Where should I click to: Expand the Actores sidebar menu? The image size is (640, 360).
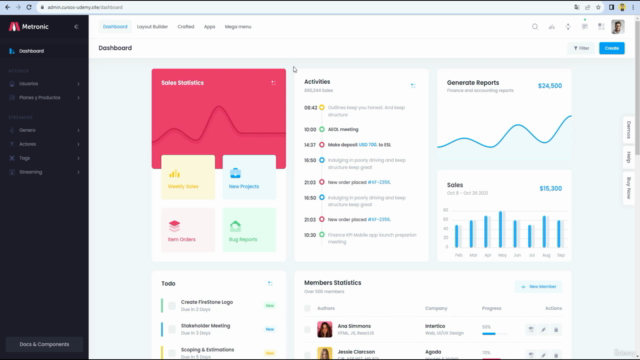click(44, 144)
